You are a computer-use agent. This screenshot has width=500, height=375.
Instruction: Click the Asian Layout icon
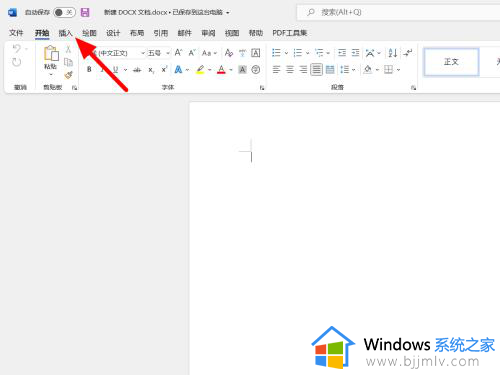click(x=370, y=53)
